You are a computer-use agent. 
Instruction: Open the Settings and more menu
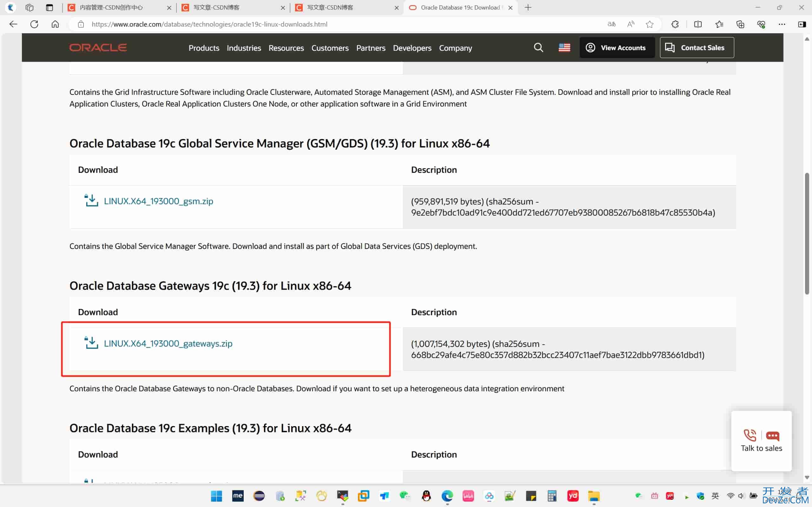click(x=782, y=24)
